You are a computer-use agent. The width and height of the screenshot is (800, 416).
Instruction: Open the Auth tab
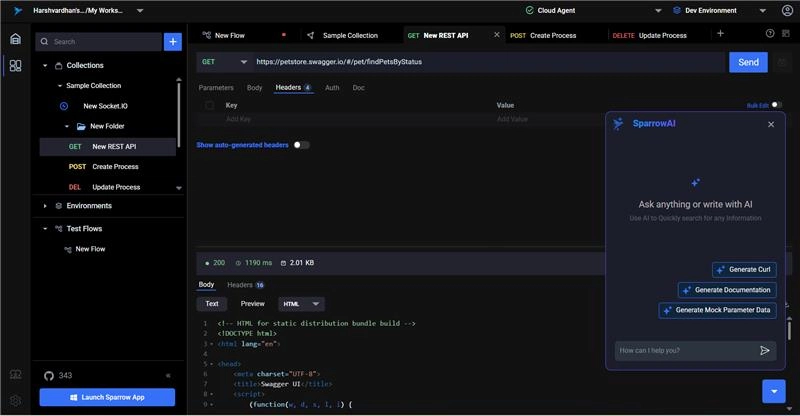tap(332, 88)
